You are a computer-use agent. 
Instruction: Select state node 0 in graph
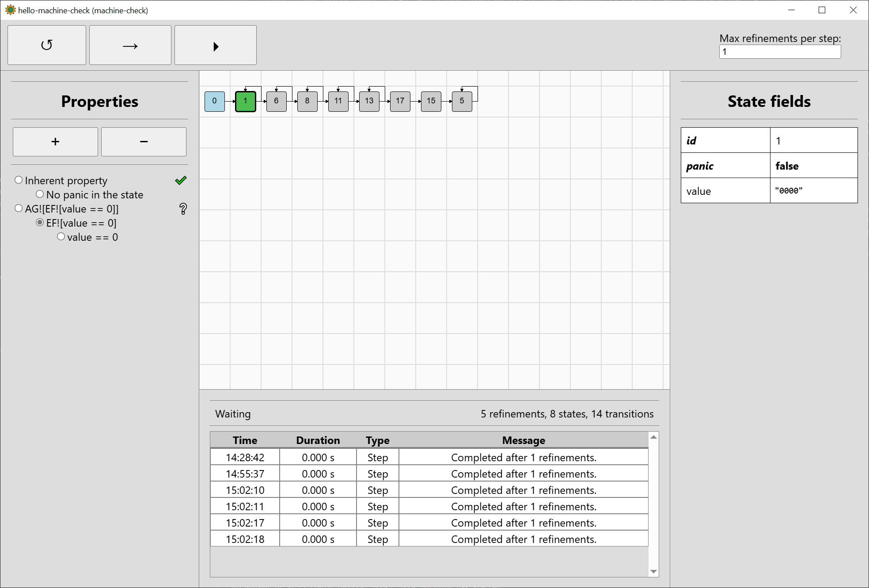pyautogui.click(x=215, y=101)
